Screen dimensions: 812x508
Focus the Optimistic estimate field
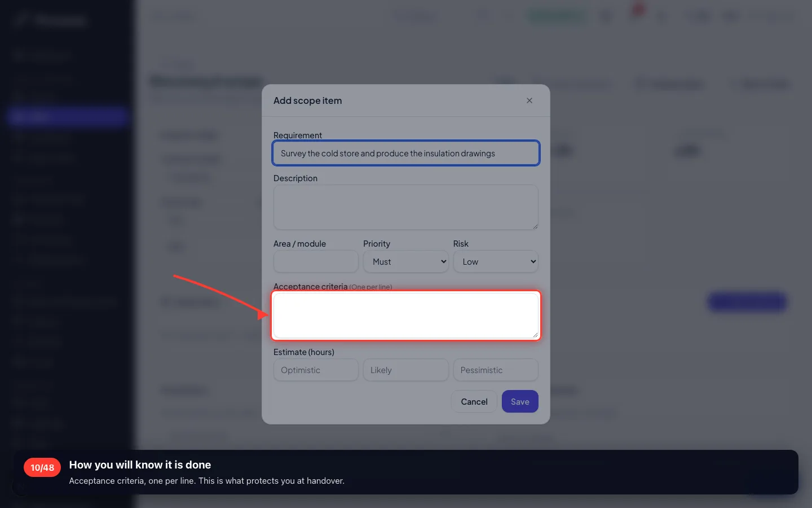pos(316,370)
